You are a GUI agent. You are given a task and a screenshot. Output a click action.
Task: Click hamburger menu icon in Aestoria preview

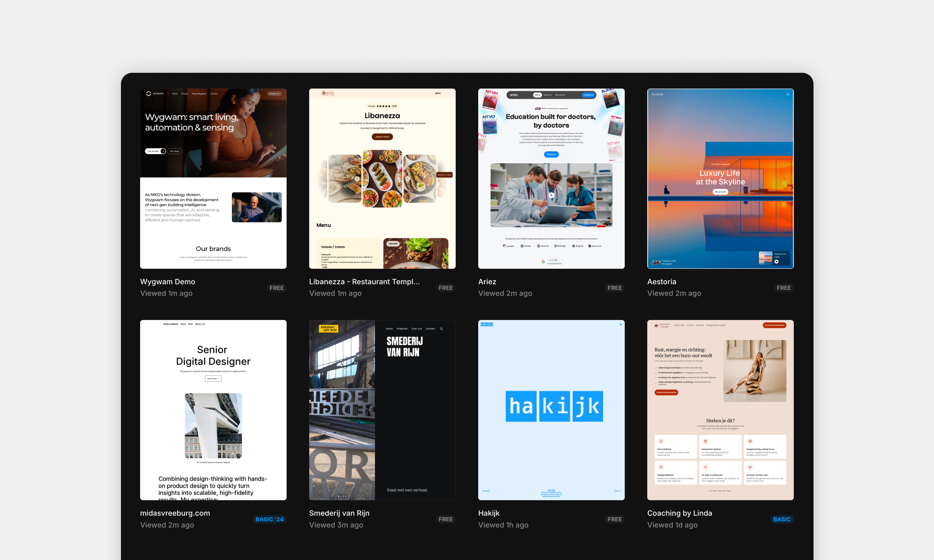tap(788, 94)
